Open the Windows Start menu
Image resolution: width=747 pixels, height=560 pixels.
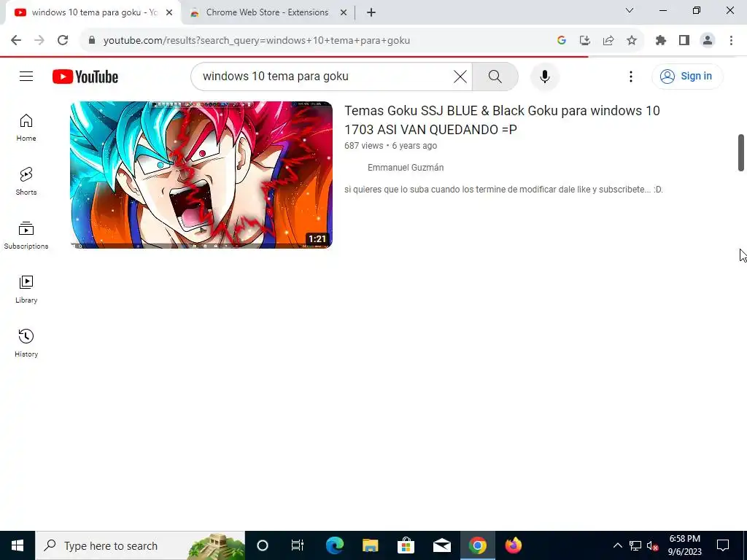coord(18,545)
